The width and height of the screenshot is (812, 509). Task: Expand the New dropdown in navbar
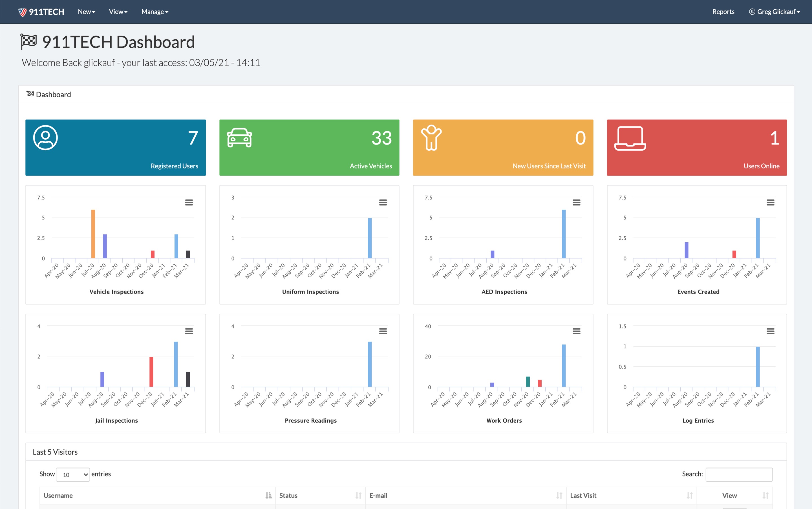pyautogui.click(x=87, y=12)
